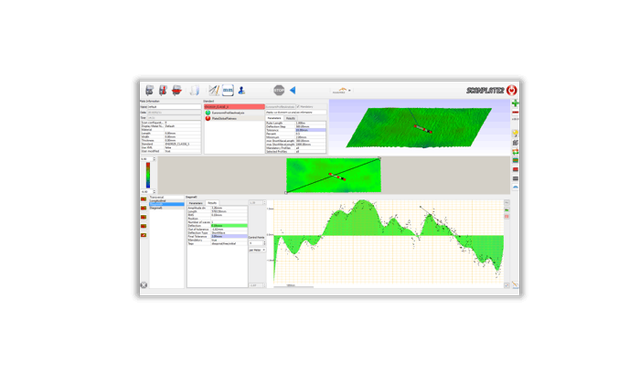This screenshot has height=376, width=640.
Task: Adjust the Control Points spinner
Action: click(257, 243)
